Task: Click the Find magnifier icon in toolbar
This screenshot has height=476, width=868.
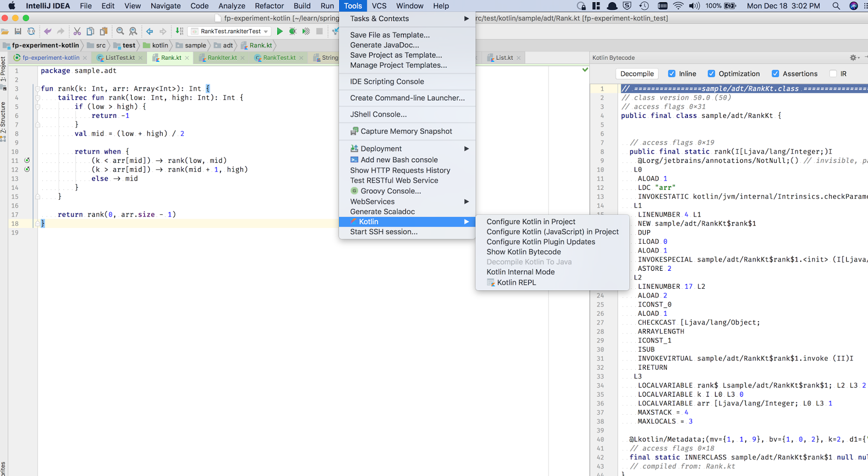Action: coord(120,31)
